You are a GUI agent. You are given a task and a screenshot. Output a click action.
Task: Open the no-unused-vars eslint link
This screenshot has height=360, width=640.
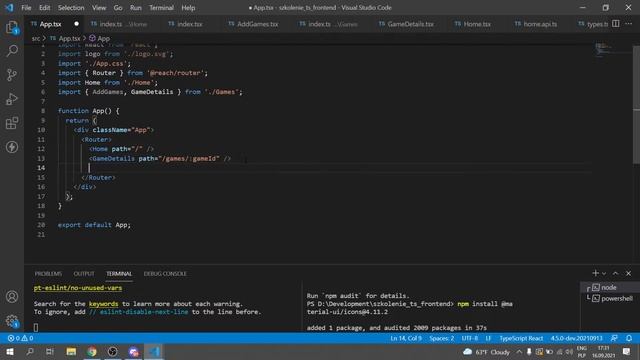coord(78,288)
